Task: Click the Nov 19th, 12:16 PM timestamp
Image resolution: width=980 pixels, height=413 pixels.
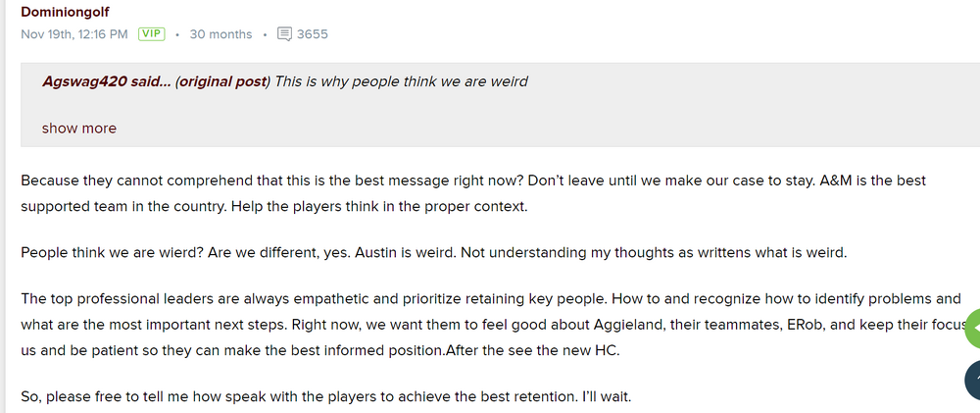Action: point(74,34)
